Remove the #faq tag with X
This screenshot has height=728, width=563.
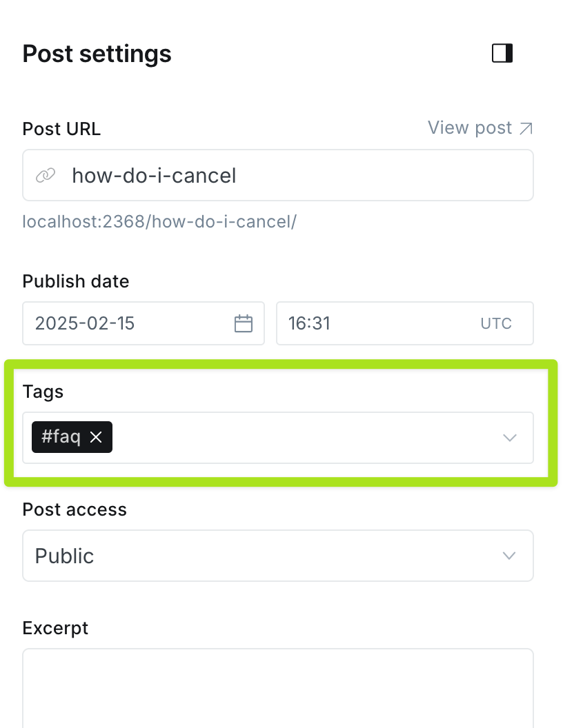click(97, 437)
